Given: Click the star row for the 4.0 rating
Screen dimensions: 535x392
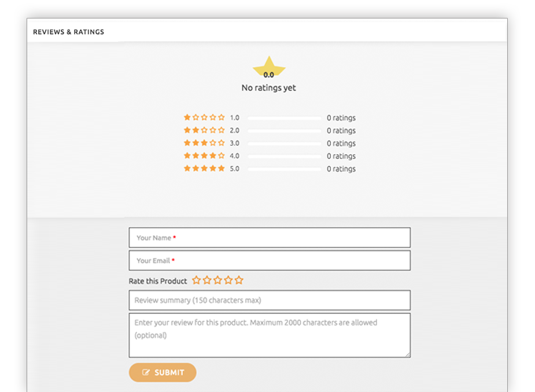Looking at the screenshot, I should pyautogui.click(x=204, y=156).
